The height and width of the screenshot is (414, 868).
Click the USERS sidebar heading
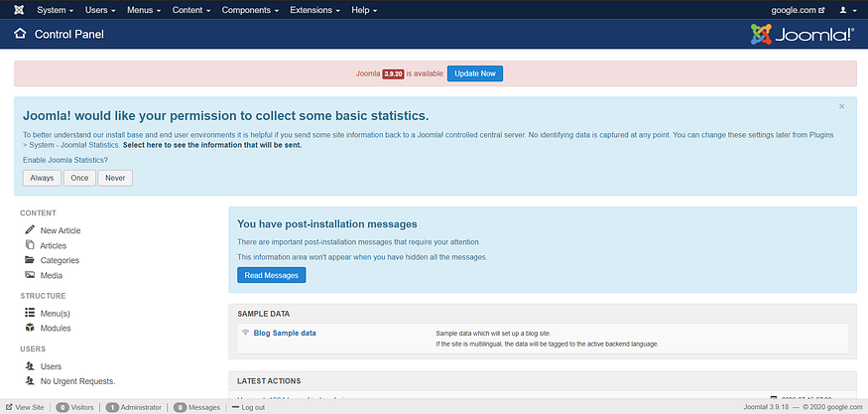tap(33, 349)
